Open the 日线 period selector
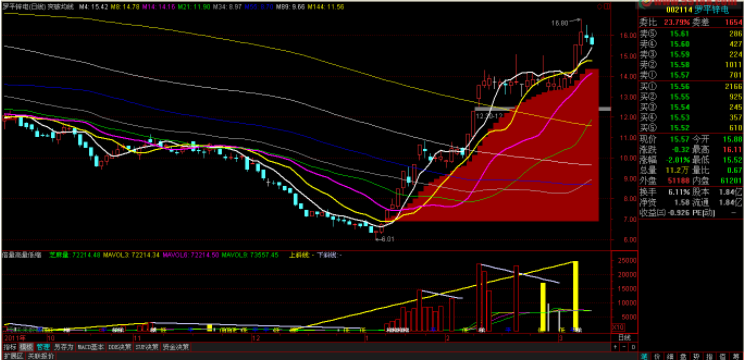 [625, 338]
